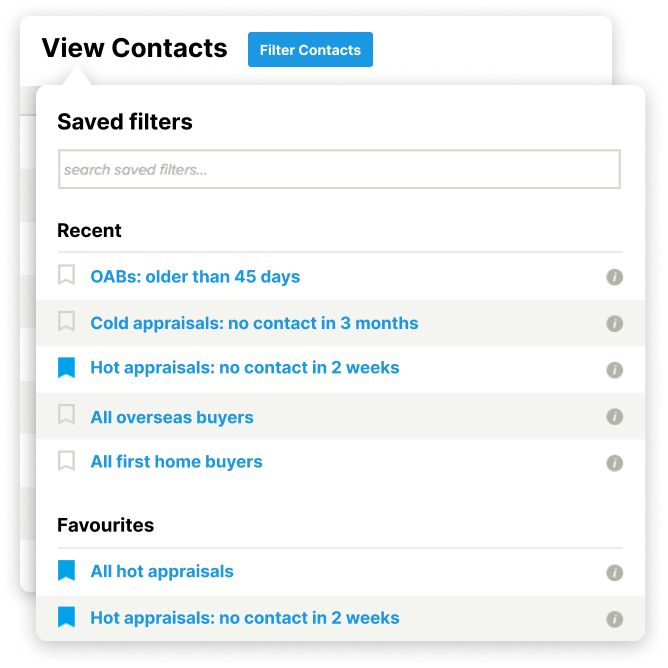This screenshot has width=668, height=668.
Task: Bookmark All first home buyers filter
Action: tap(66, 461)
